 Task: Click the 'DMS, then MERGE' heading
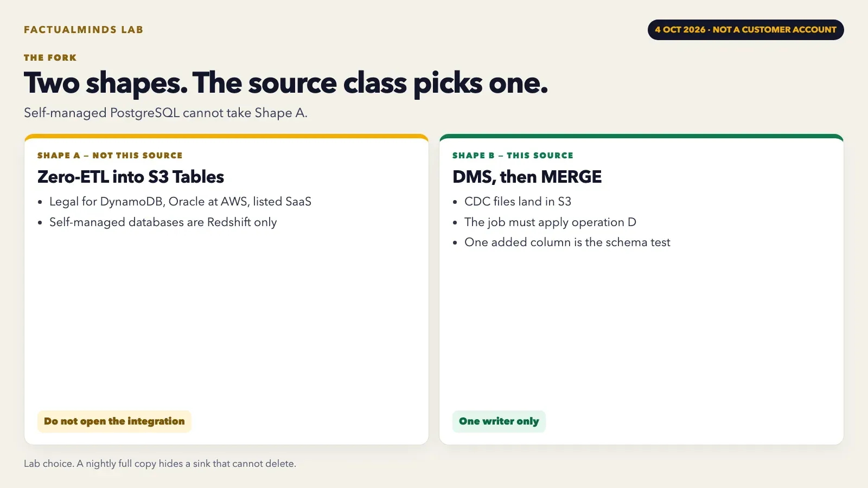(527, 177)
